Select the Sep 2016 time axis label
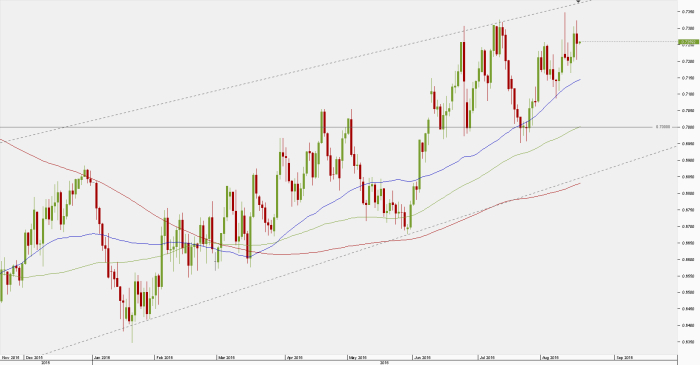Screen dimensions: 700x365 click(x=624, y=357)
